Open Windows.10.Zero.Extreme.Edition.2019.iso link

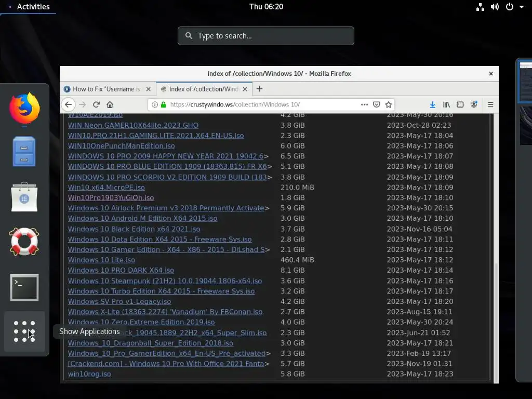click(x=141, y=322)
